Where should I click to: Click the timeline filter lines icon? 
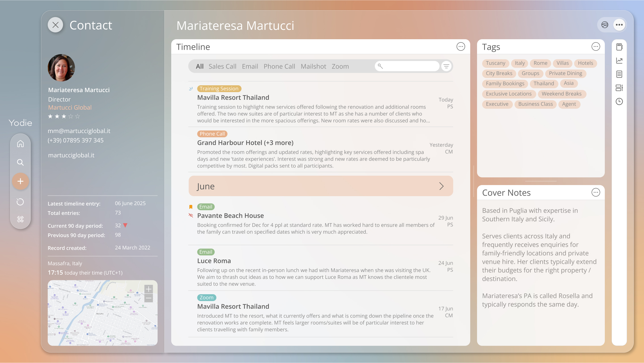pyautogui.click(x=446, y=66)
